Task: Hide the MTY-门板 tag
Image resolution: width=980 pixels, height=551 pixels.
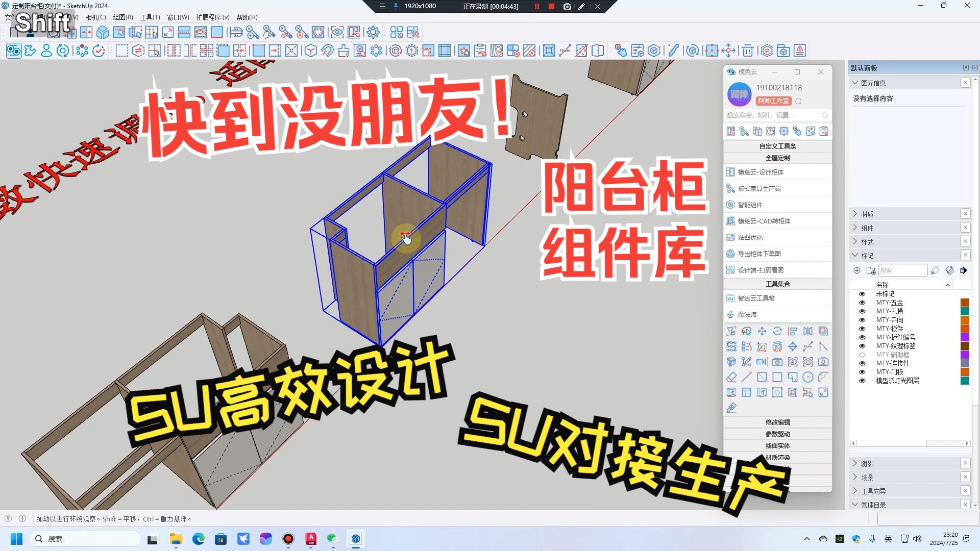Action: click(862, 372)
